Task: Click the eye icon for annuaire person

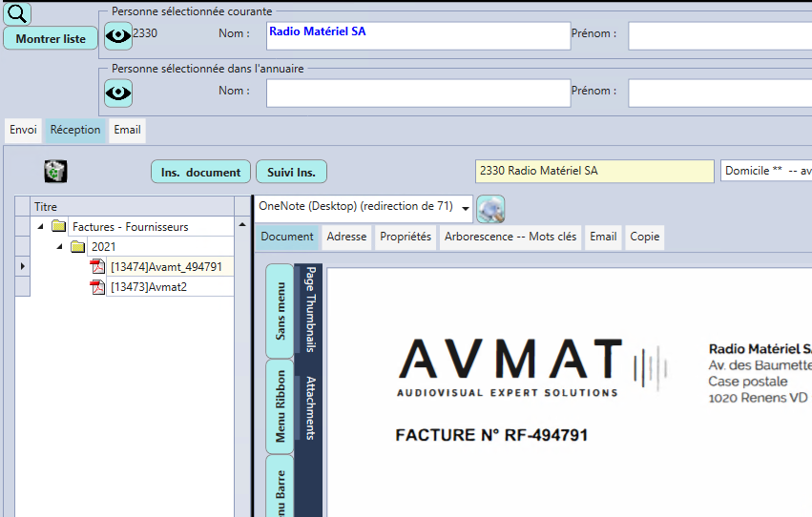Action: (x=118, y=93)
